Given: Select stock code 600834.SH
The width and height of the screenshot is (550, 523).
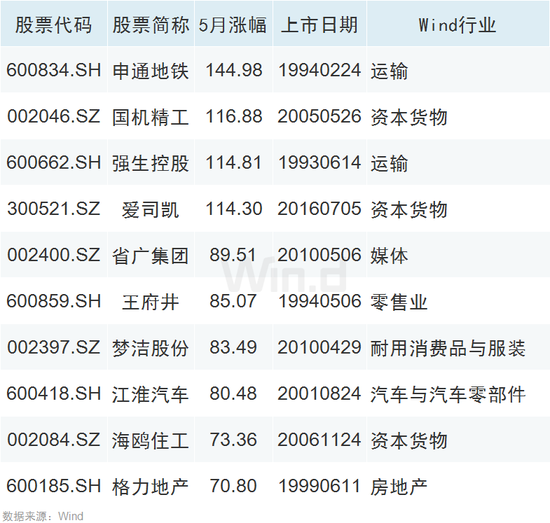Looking at the screenshot, I should point(54,70).
